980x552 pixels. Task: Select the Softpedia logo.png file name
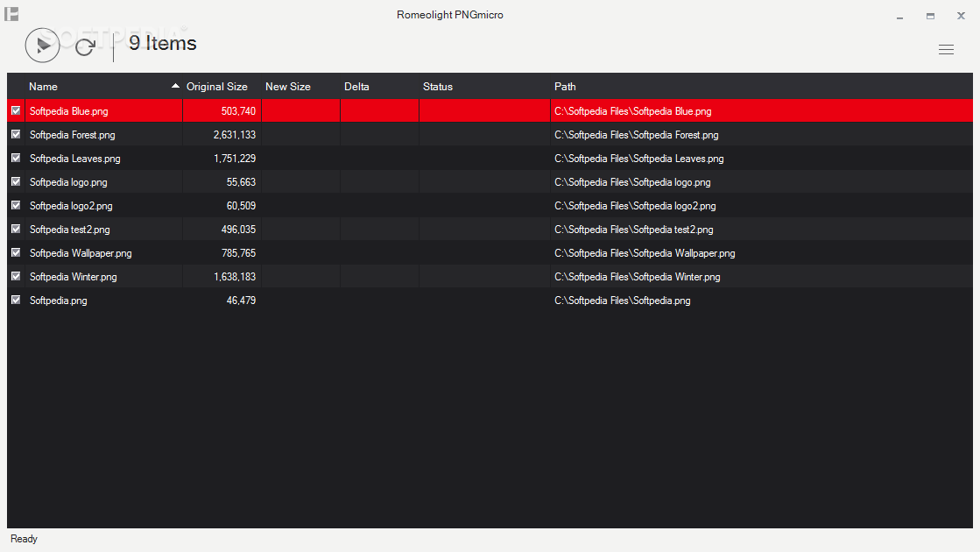68,182
